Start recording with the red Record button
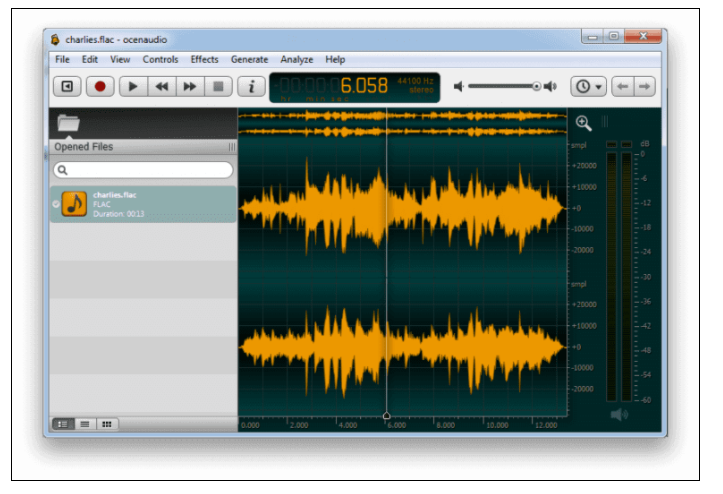 coord(100,87)
